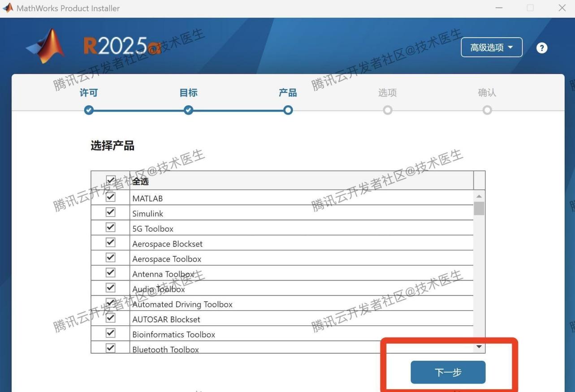This screenshot has height=392, width=575.
Task: Uncheck the MATLAB product checkbox
Action: tap(110, 197)
